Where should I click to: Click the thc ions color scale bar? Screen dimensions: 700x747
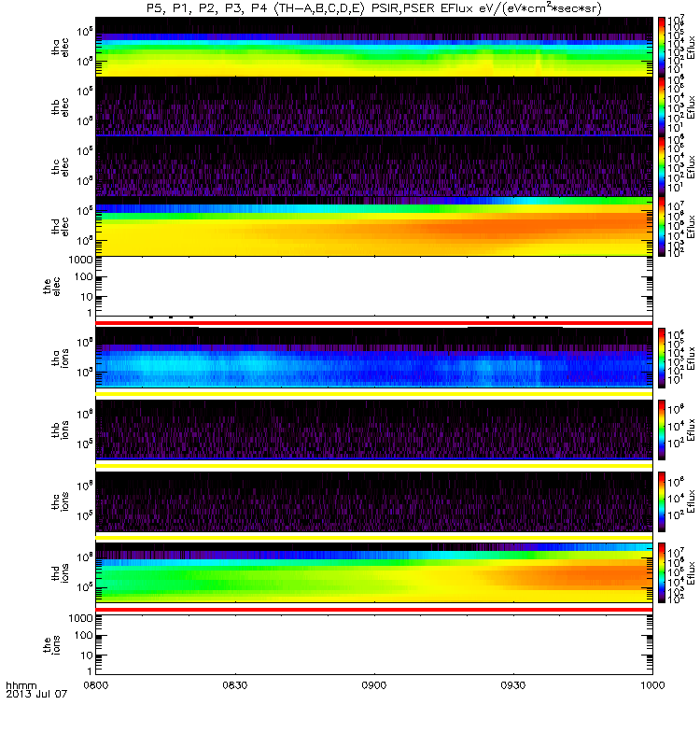(662, 501)
